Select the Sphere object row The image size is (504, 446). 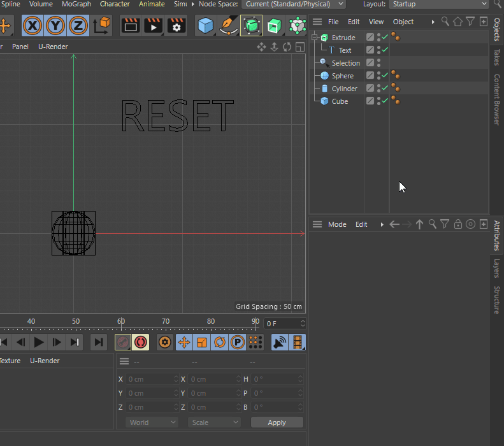343,76
